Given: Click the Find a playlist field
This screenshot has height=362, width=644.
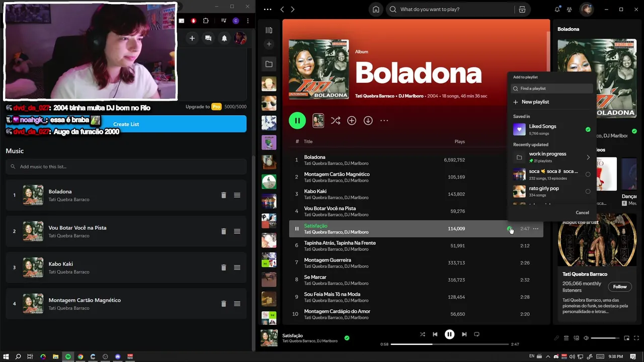Looking at the screenshot, I should (x=552, y=88).
